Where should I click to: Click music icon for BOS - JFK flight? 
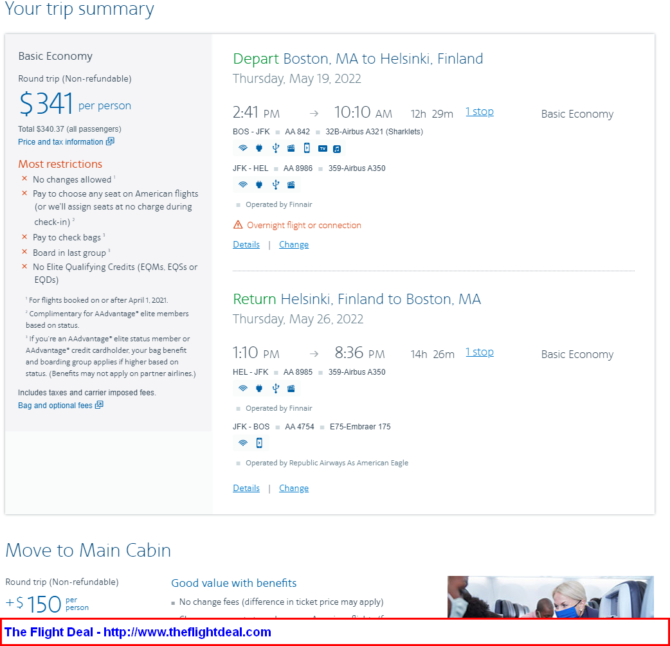[x=337, y=149]
